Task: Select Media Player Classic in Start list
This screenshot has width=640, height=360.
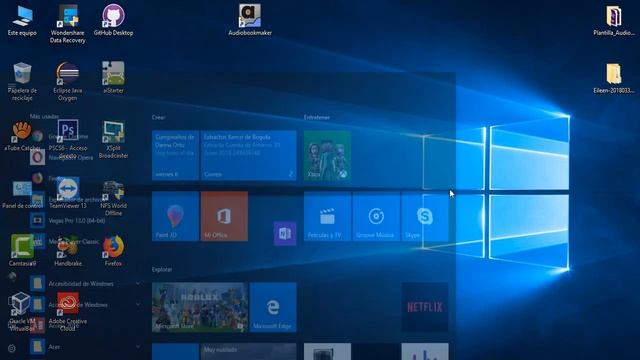Action: (86, 242)
